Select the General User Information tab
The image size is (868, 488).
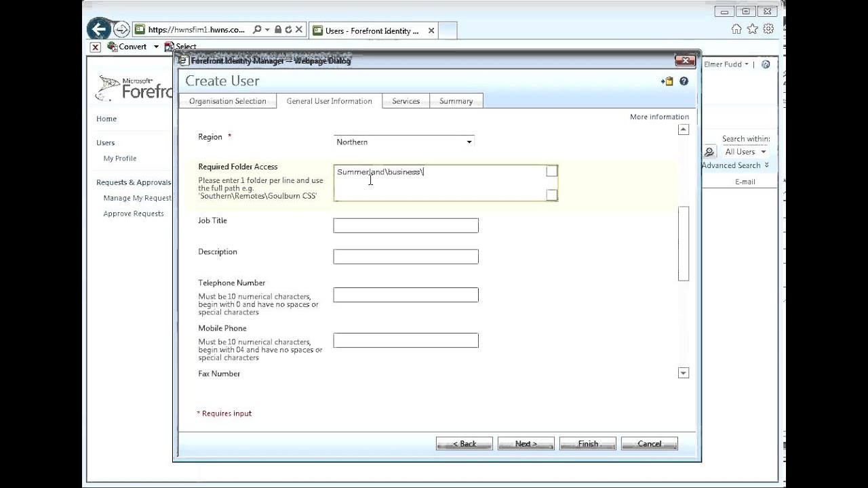(x=329, y=101)
